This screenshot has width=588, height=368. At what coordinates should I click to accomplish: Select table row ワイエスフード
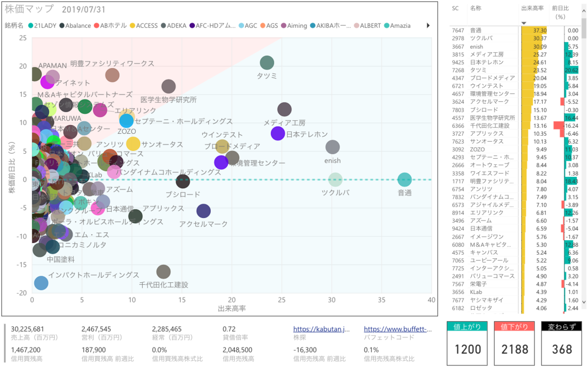(x=514, y=173)
